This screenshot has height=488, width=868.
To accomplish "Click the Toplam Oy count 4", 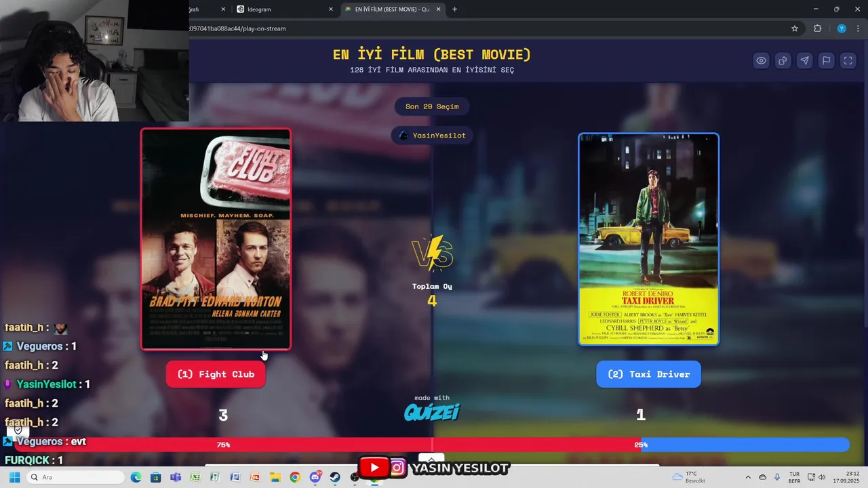I will point(432,300).
